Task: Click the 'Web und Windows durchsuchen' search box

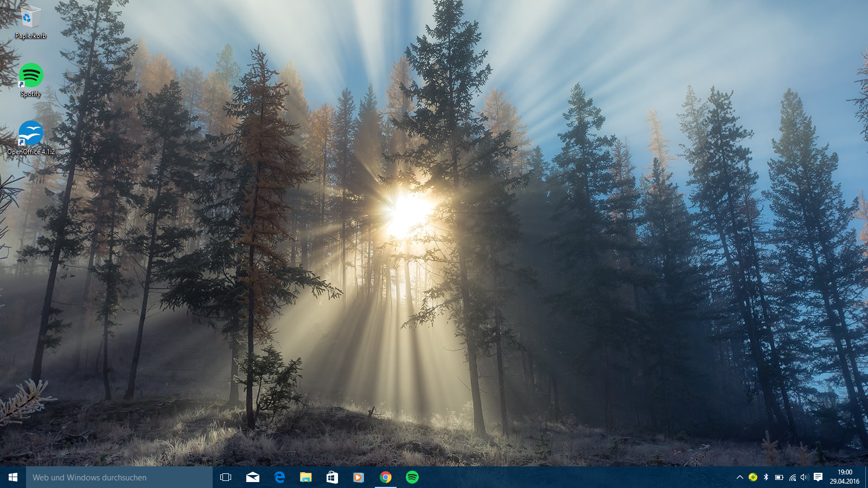Action: 119,477
